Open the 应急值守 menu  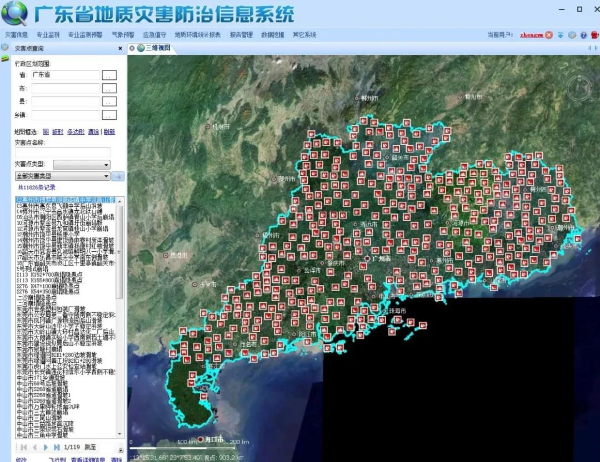[x=154, y=35]
